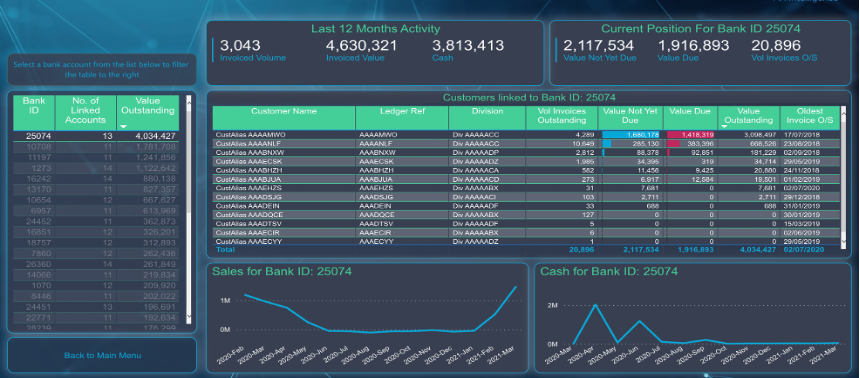Click up arrow of bank list scrollbar
This screenshot has height=378, width=860.
pos(189,100)
